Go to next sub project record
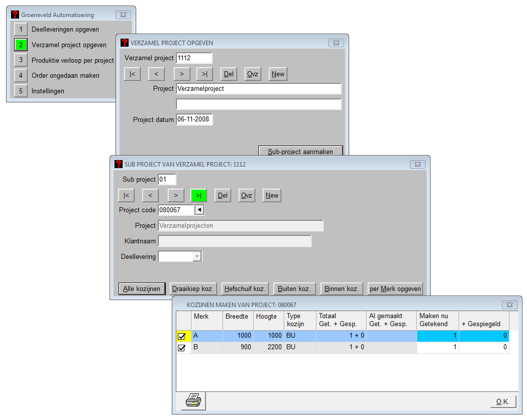The image size is (527, 420). [175, 196]
